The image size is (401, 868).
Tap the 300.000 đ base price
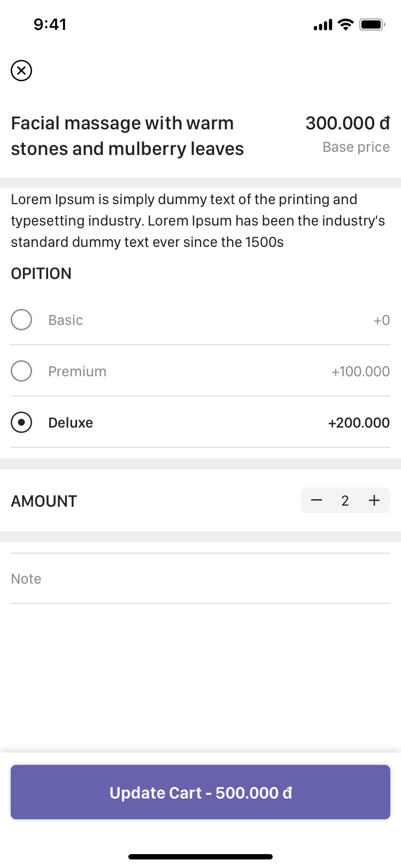348,123
